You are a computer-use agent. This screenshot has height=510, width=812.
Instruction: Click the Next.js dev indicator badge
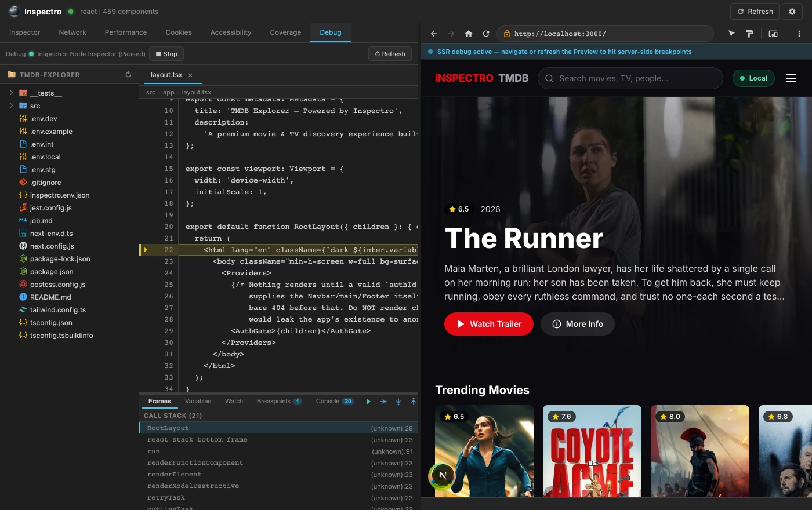click(x=443, y=475)
